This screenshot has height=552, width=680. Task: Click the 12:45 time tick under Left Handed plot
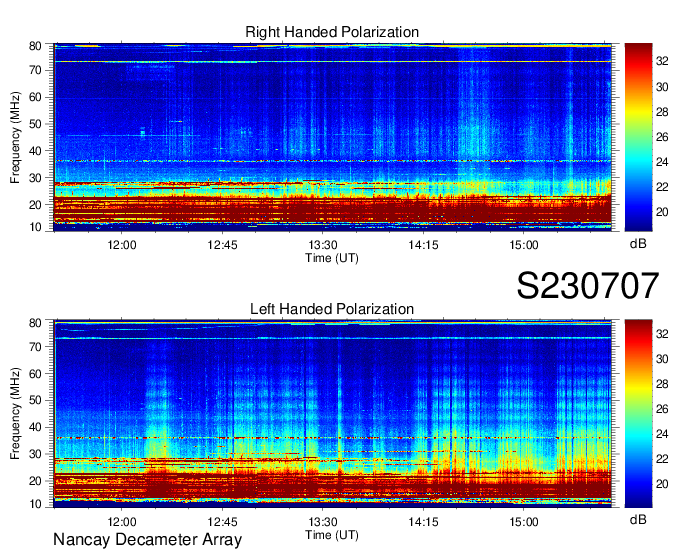222,522
